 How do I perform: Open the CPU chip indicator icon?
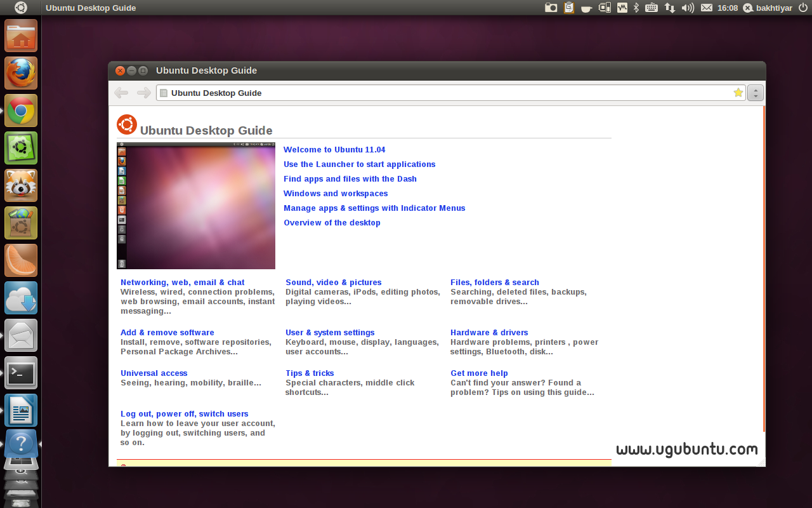click(605, 8)
